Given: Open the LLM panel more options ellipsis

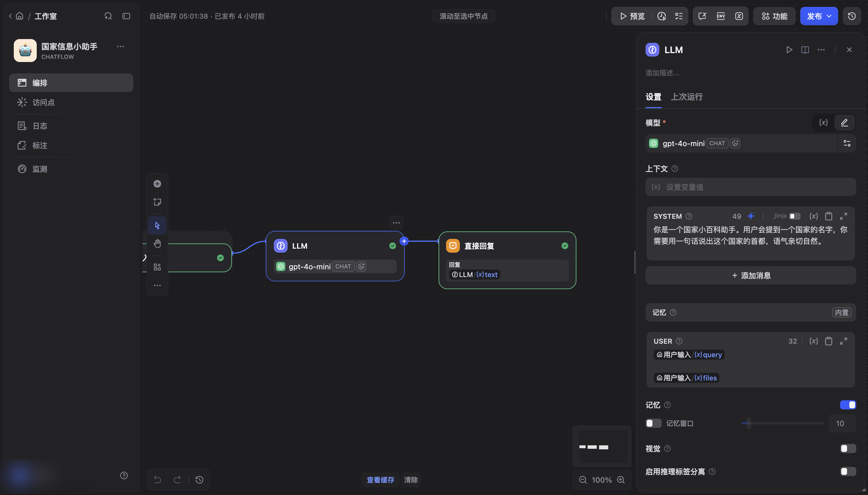Looking at the screenshot, I should tap(821, 50).
